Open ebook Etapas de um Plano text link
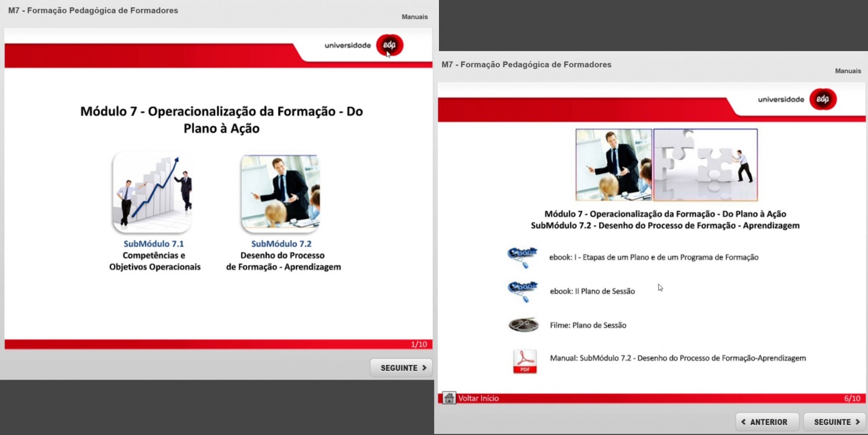The image size is (868, 435). point(653,257)
